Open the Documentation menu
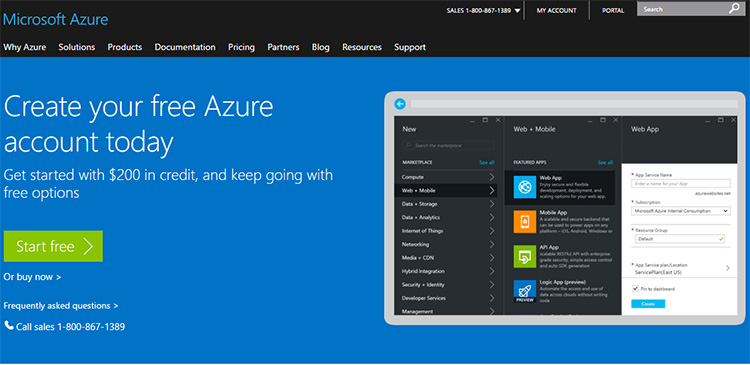The image size is (750, 365). pyautogui.click(x=185, y=47)
